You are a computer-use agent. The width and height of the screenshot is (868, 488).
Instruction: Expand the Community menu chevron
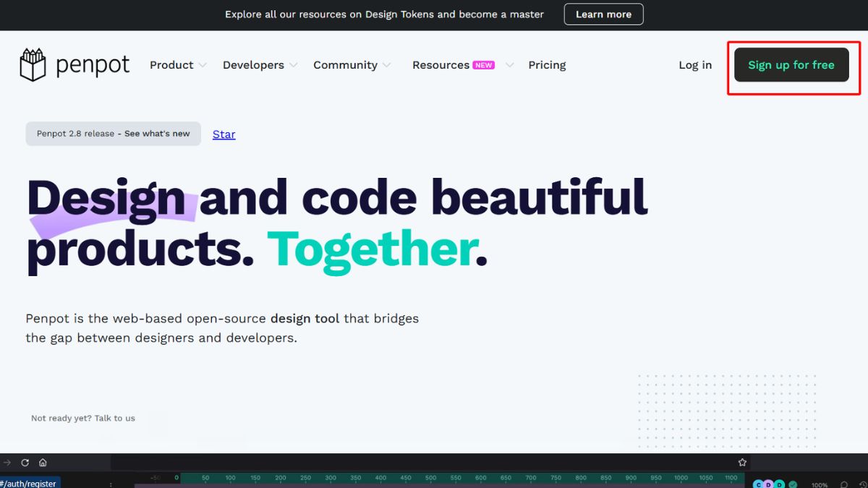pyautogui.click(x=387, y=65)
